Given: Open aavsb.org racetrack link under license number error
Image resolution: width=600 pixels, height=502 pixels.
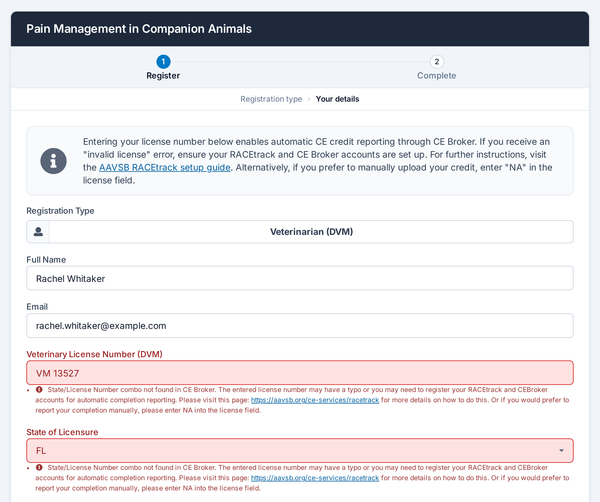Looking at the screenshot, I should click(x=315, y=400).
